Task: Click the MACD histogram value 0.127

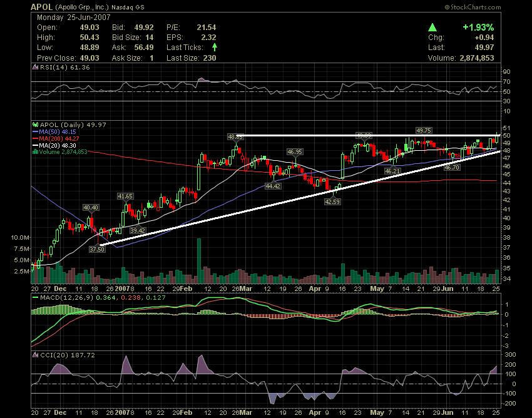Action: tap(156, 298)
